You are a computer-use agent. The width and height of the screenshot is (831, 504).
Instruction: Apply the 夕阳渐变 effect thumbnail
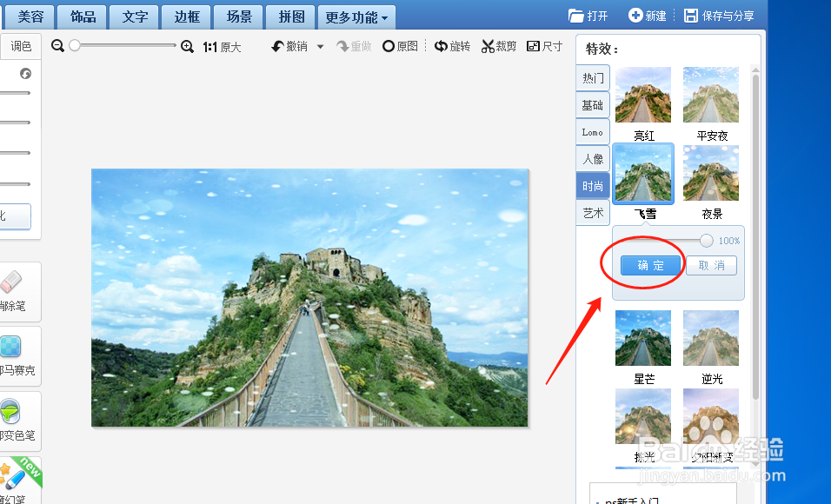pyautogui.click(x=711, y=416)
